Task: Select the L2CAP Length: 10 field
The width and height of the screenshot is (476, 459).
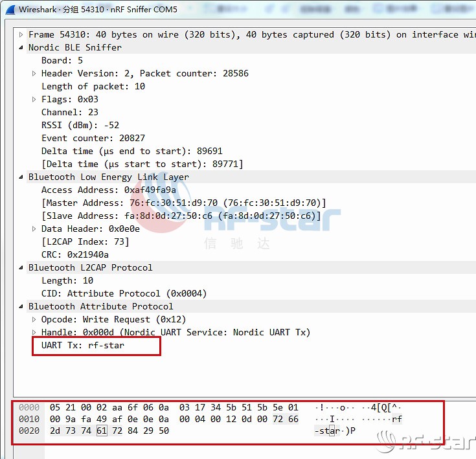Action: click(67, 280)
